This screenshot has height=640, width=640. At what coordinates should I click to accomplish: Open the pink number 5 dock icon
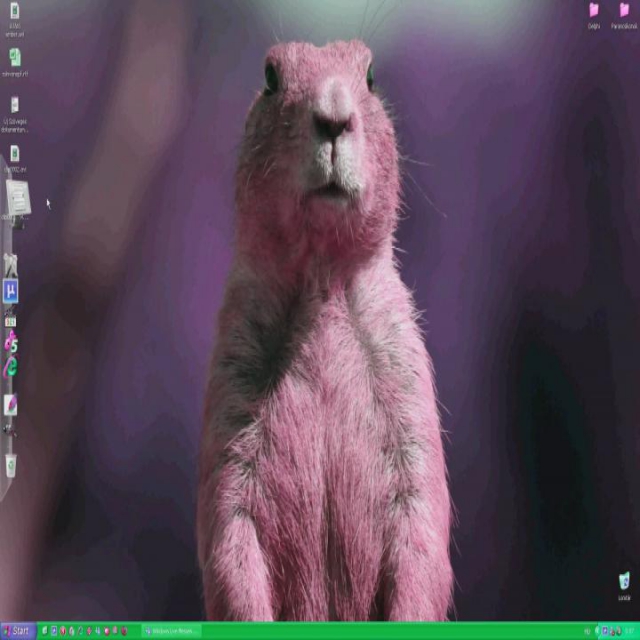click(x=11, y=342)
